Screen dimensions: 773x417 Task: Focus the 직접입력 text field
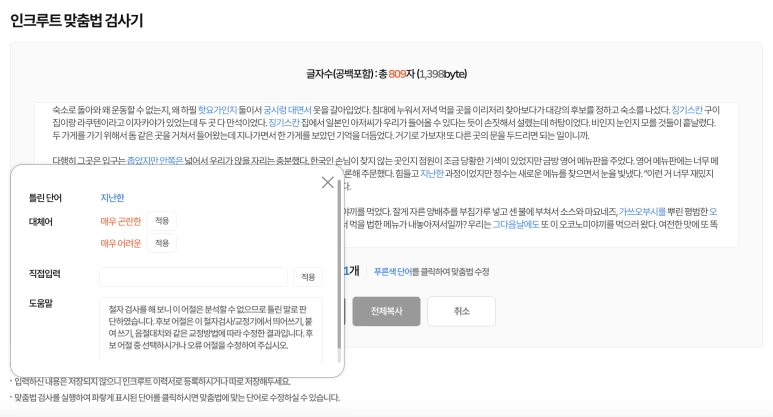pyautogui.click(x=193, y=277)
